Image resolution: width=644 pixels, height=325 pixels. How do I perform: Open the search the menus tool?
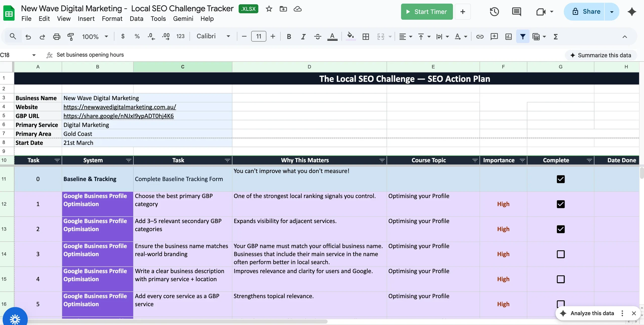13,36
